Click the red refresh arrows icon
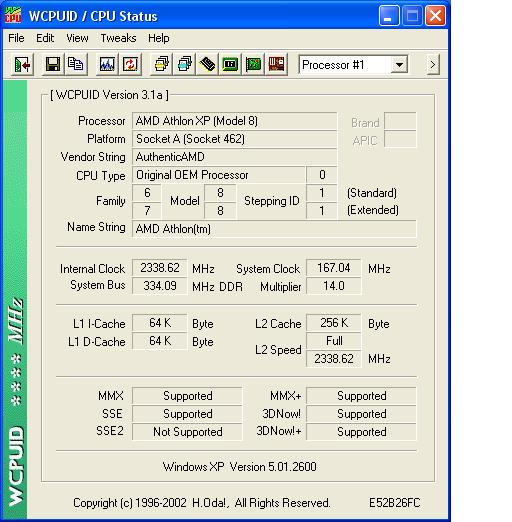This screenshot has width=512, height=522. (130, 64)
